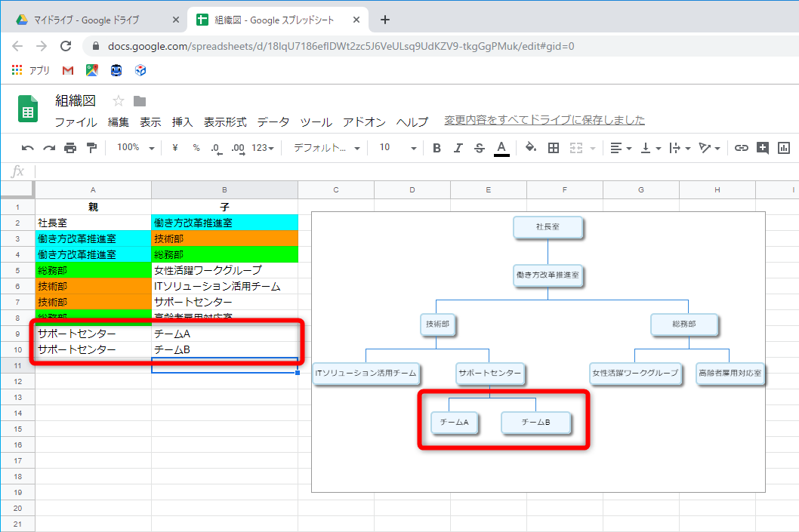Open the font size 10 dropdown

pos(398,148)
